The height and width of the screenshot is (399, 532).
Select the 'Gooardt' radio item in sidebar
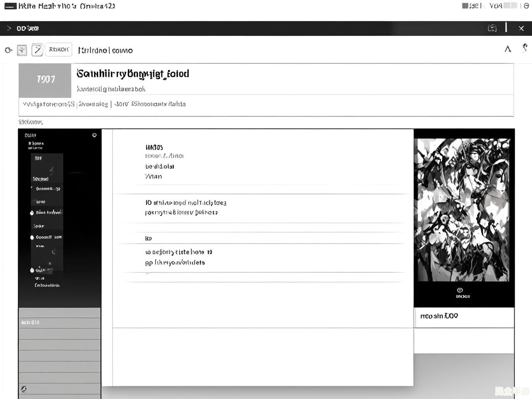[32, 237]
